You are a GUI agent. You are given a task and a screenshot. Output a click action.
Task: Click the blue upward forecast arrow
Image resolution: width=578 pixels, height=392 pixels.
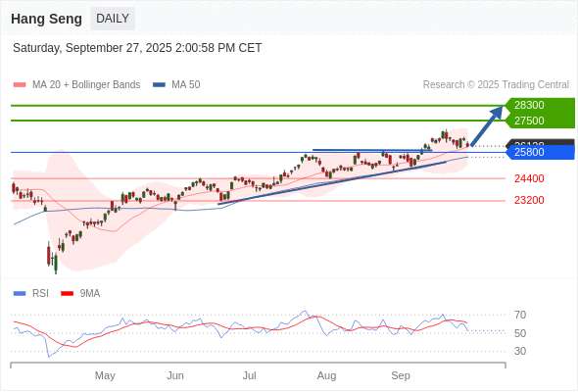coord(487,126)
